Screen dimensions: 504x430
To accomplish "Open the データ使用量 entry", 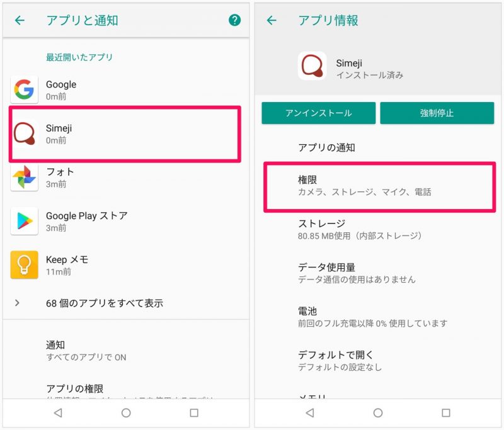I will point(379,273).
